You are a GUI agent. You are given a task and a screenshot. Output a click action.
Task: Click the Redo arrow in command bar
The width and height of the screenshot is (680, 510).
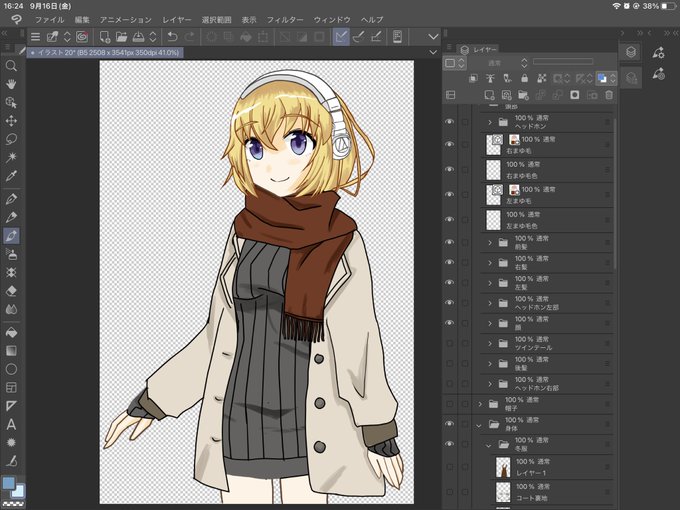click(190, 37)
